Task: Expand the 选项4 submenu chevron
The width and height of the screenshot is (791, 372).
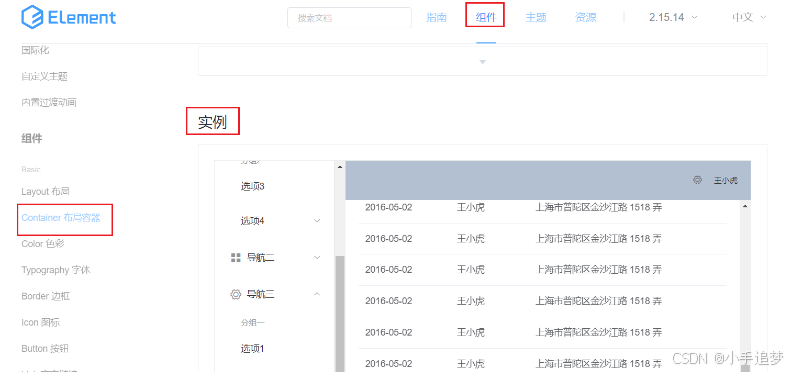Action: click(317, 221)
